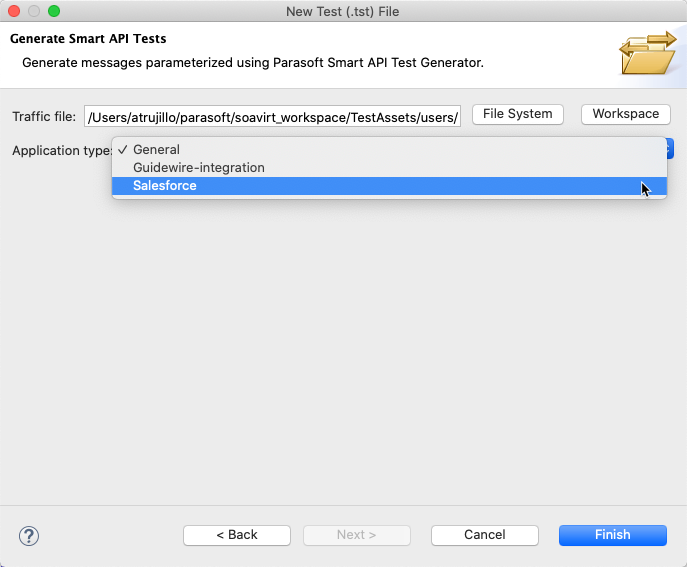Click the gray minimize window button

[34, 11]
